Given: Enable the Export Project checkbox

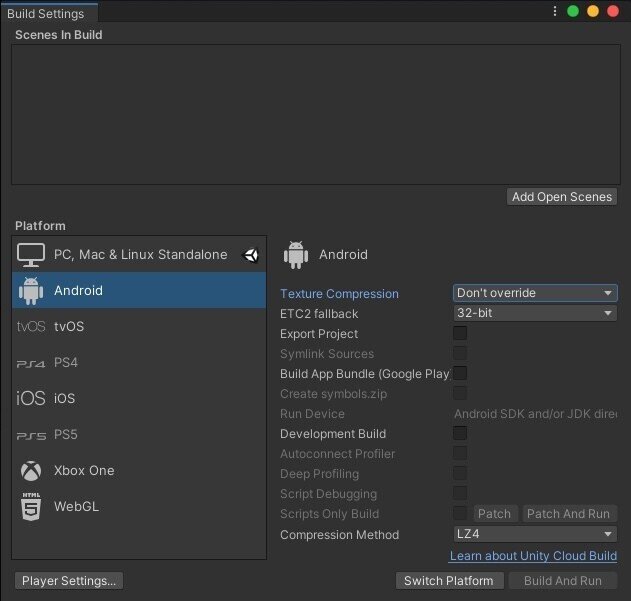Looking at the screenshot, I should click(x=460, y=333).
